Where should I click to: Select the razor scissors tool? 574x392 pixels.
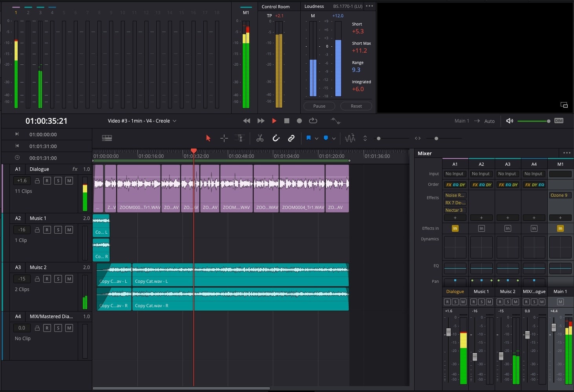point(260,138)
